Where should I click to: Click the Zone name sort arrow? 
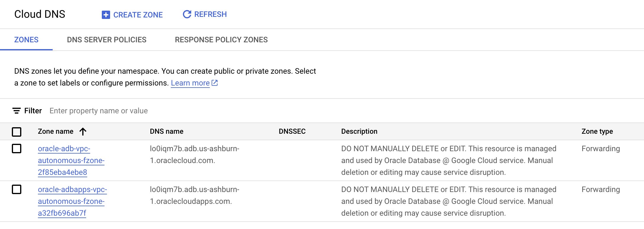point(83,131)
